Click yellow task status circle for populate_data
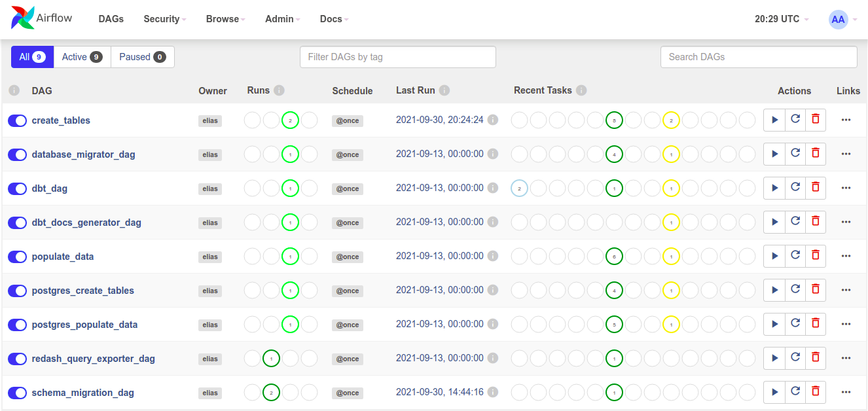Viewport: 868px width, 411px height. point(671,257)
